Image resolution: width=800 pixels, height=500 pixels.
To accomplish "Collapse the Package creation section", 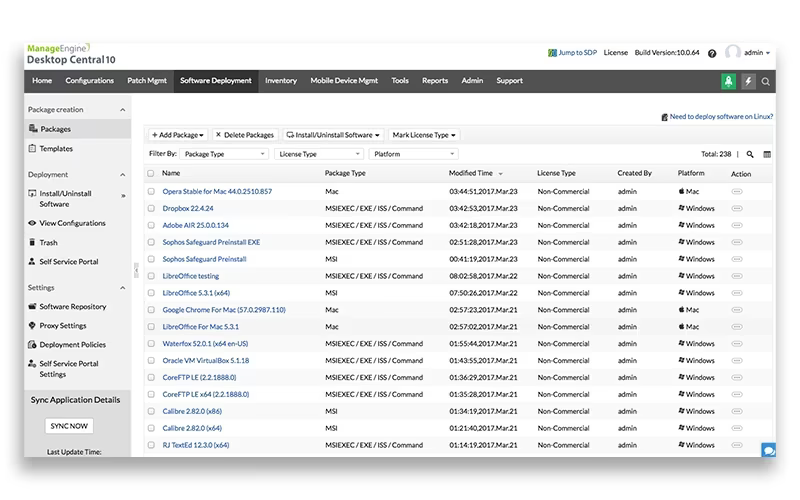I will [122, 110].
